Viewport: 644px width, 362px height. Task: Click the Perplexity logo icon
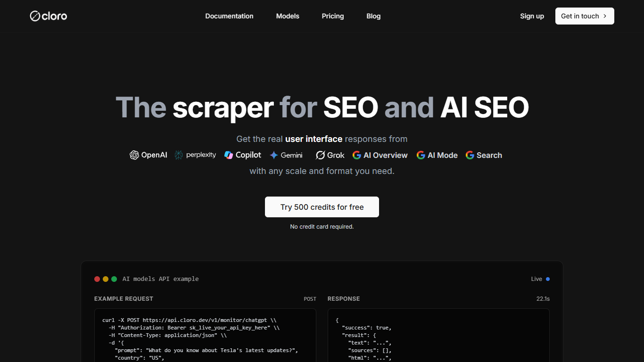click(179, 155)
